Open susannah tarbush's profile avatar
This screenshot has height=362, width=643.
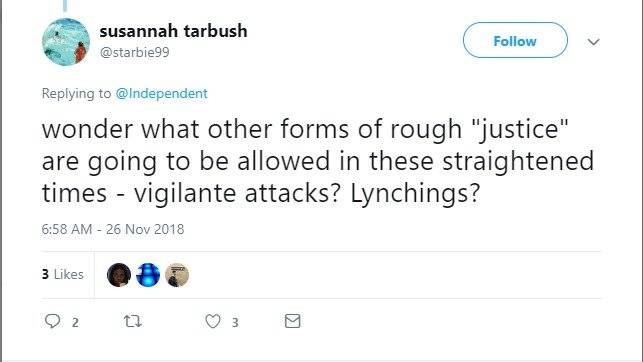[x=66, y=42]
